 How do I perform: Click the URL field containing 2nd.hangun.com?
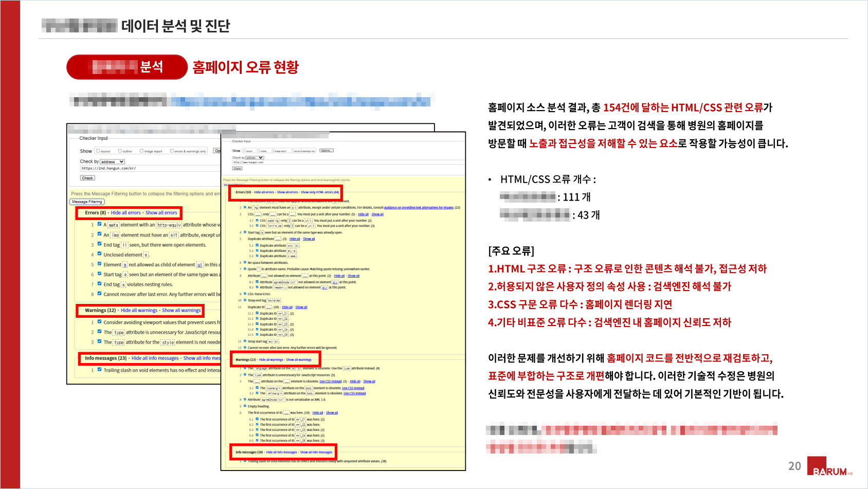click(149, 168)
